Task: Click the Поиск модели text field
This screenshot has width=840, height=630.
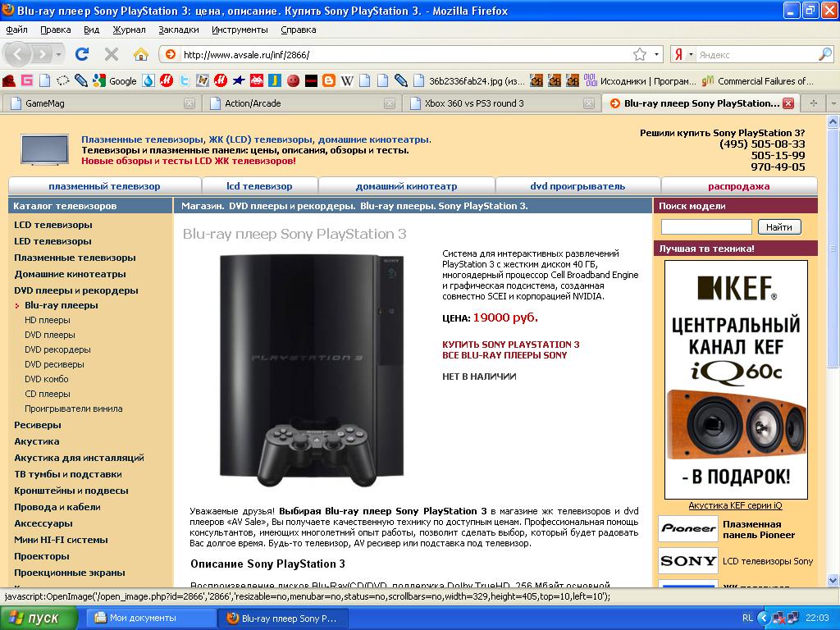Action: click(706, 227)
